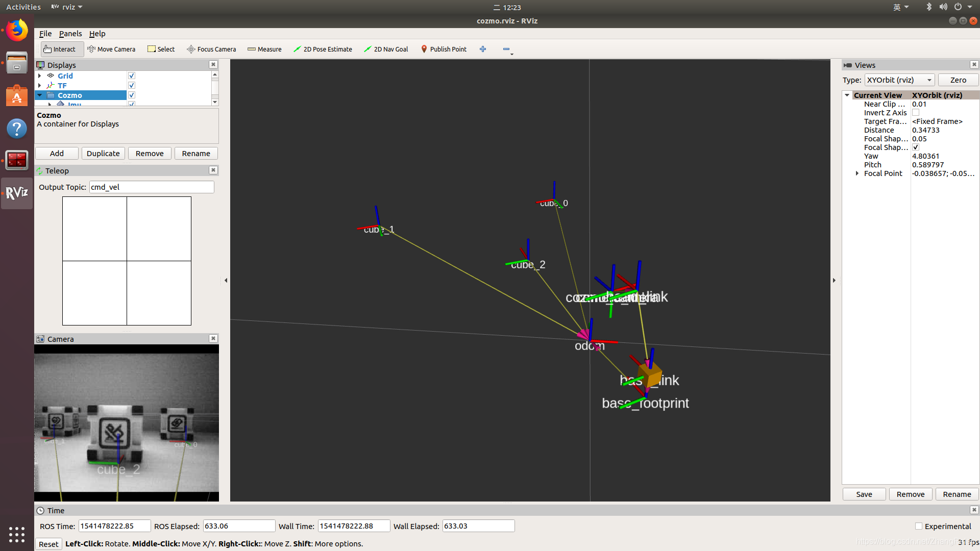Open the view Type dropdown
980x551 pixels.
[x=899, y=80]
